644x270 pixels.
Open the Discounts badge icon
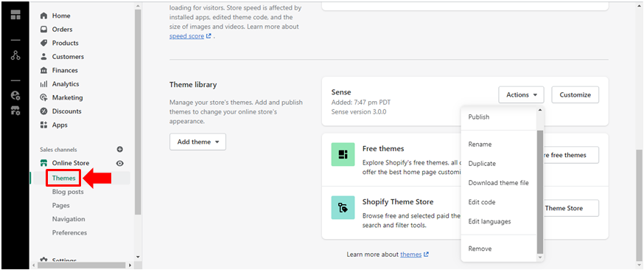click(44, 111)
